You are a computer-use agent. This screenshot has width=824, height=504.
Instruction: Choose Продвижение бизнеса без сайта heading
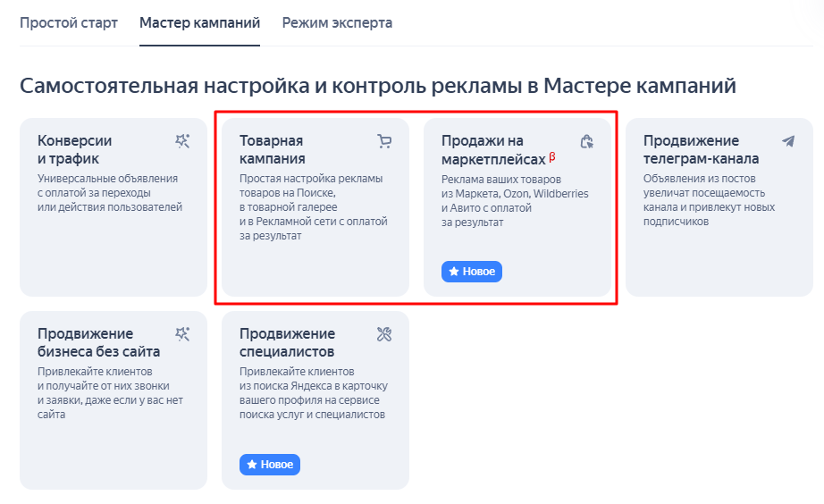point(99,342)
